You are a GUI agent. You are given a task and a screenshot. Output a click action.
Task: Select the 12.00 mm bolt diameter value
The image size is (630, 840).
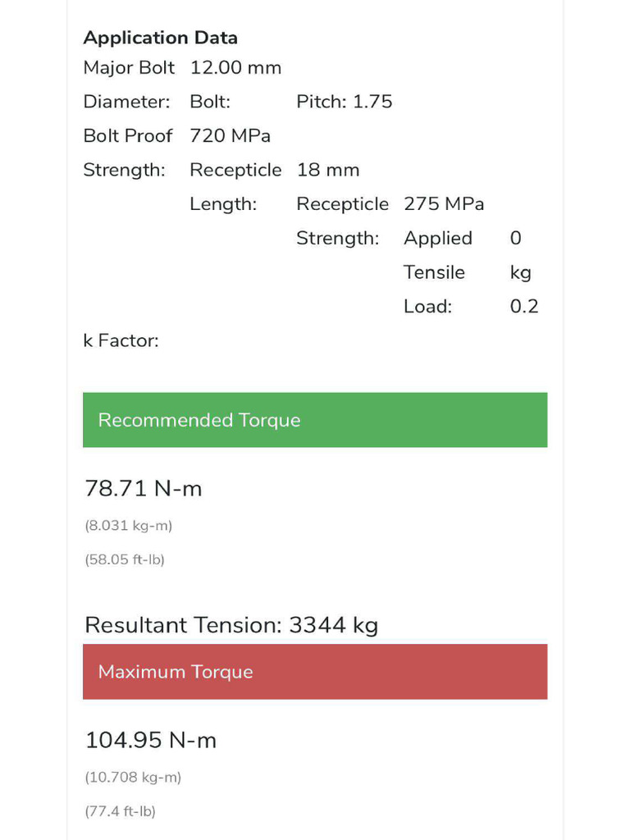[x=235, y=68]
